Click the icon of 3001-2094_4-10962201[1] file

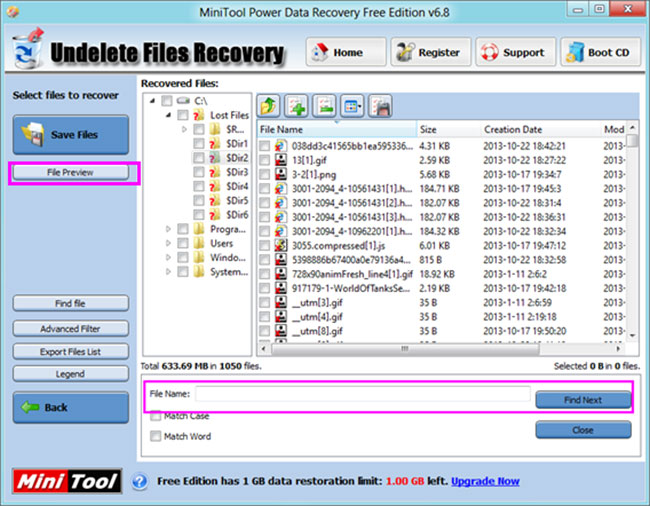click(x=281, y=231)
